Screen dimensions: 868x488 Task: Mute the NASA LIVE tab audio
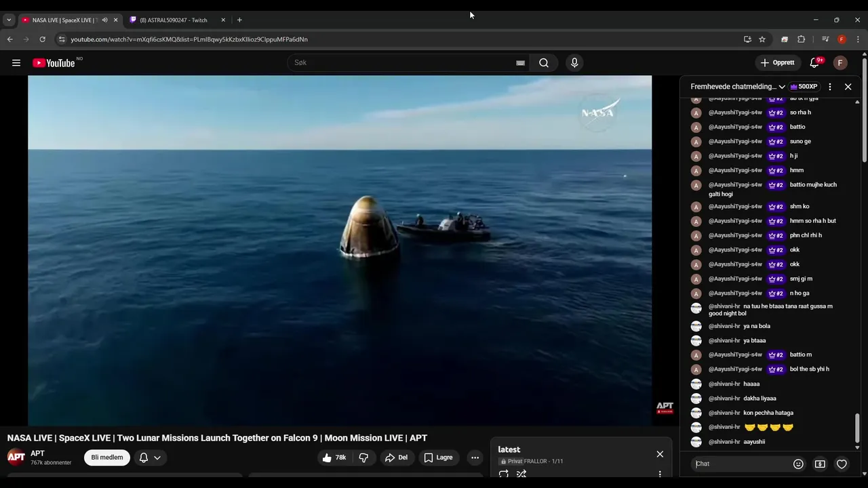click(x=104, y=20)
